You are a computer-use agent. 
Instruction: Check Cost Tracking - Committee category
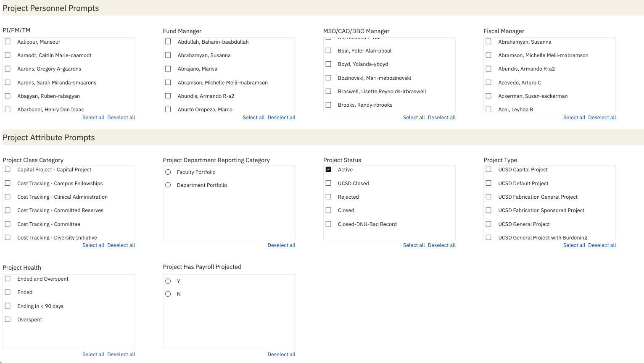click(x=7, y=224)
